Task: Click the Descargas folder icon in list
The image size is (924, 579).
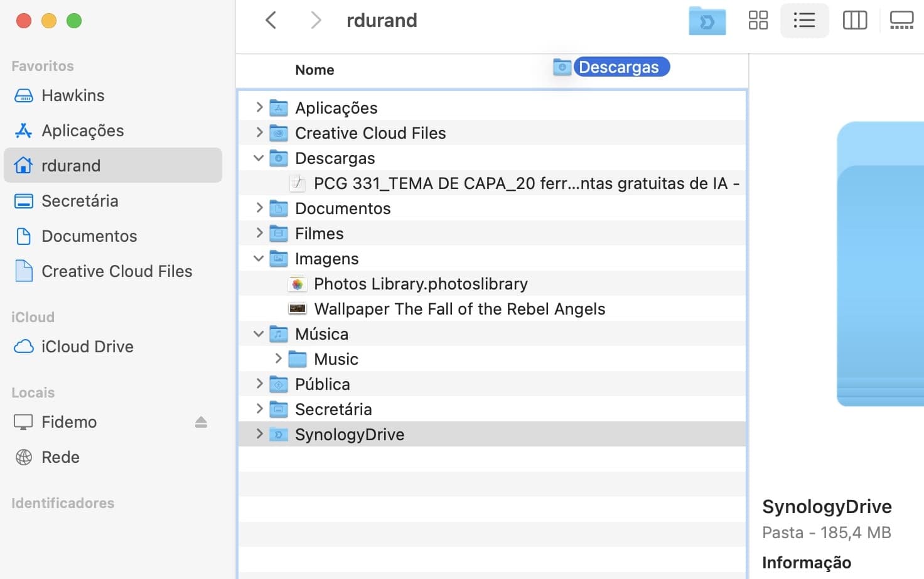Action: coord(279,158)
